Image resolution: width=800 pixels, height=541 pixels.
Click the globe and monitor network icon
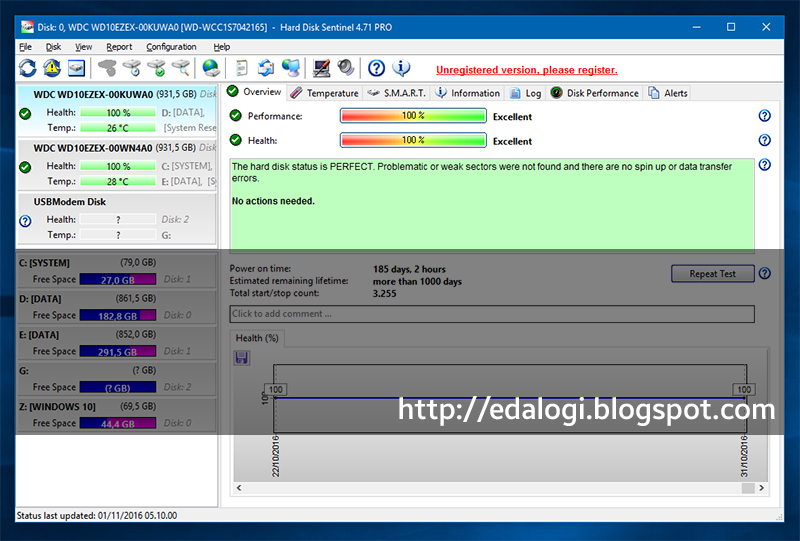click(x=291, y=68)
